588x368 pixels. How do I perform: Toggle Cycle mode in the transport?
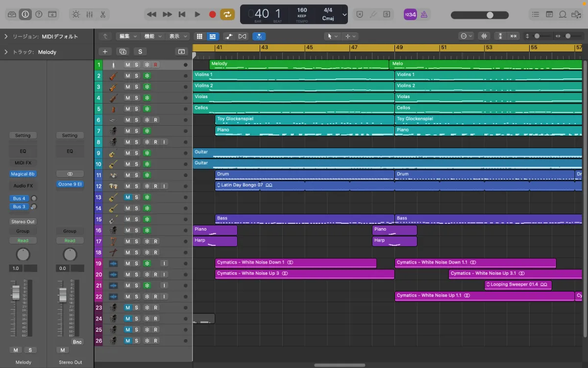tap(227, 14)
